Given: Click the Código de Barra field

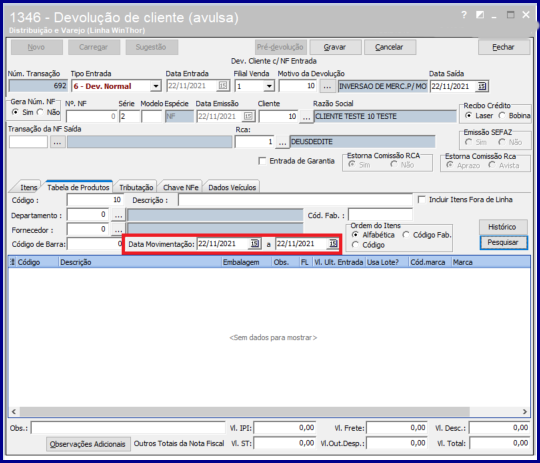Looking at the screenshot, I should point(95,244).
